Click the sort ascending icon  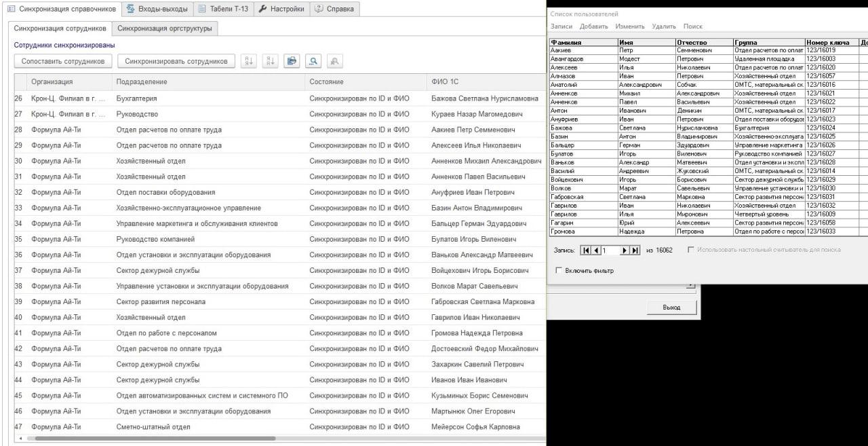tap(249, 61)
